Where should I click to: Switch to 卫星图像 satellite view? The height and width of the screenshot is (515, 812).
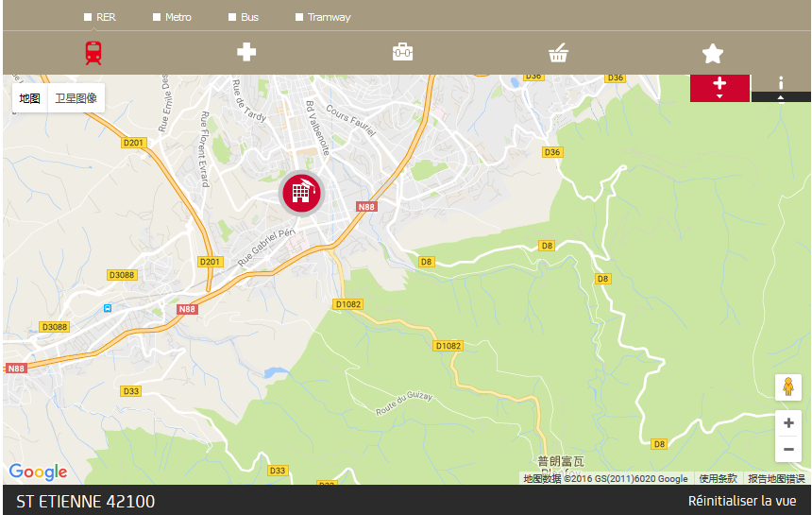tap(76, 98)
